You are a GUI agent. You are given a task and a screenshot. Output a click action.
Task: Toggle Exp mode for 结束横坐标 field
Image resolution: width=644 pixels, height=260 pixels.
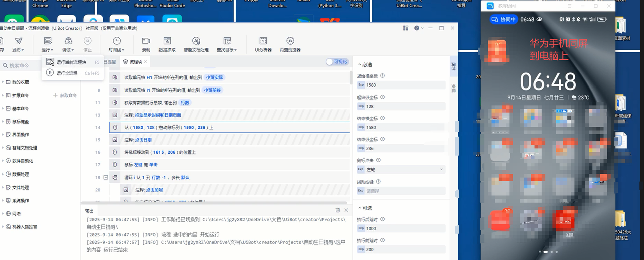coord(361,127)
